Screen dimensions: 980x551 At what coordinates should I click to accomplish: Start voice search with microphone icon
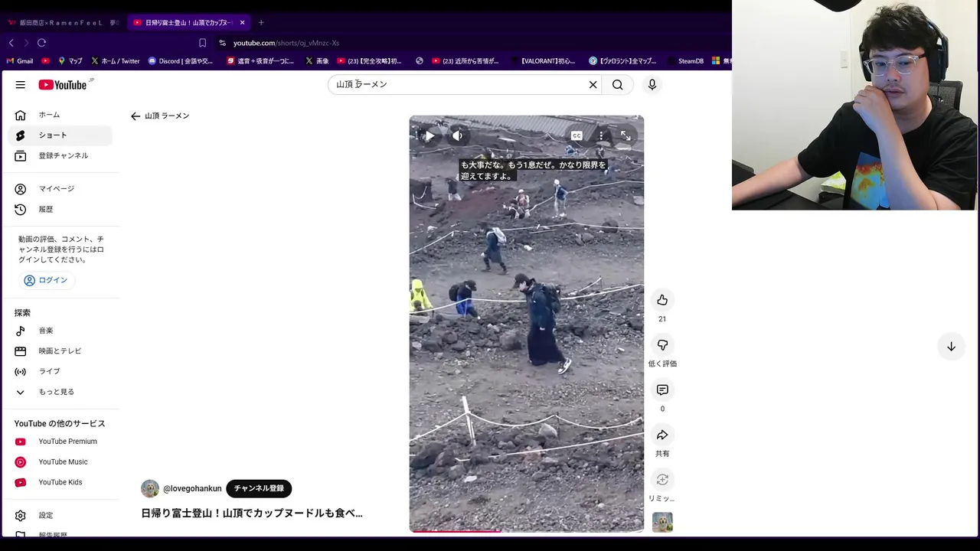tap(652, 85)
